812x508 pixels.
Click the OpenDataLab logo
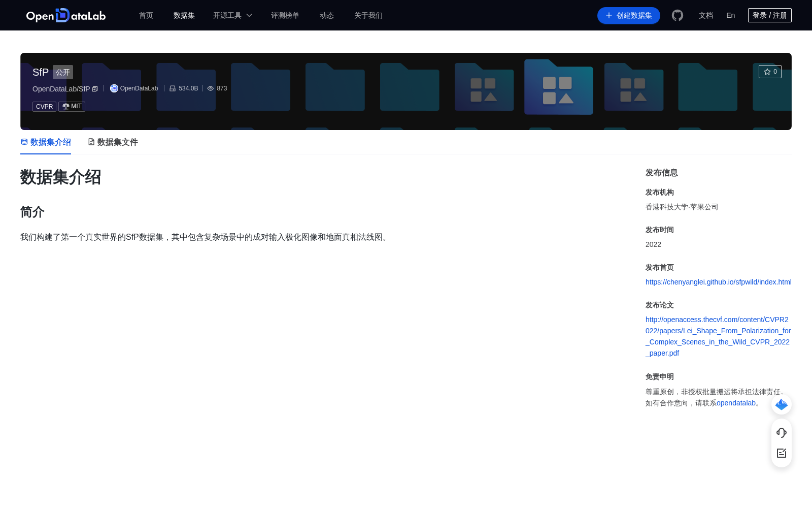[66, 15]
